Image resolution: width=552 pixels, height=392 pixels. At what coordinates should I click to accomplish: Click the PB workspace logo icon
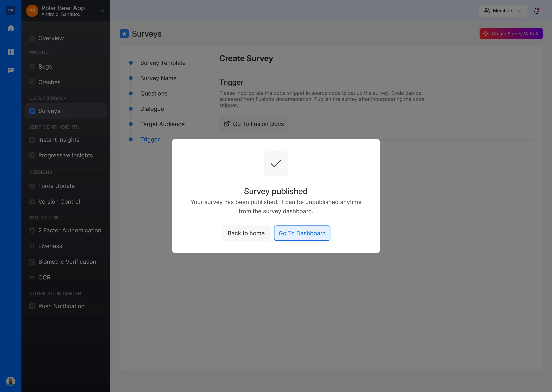click(11, 11)
